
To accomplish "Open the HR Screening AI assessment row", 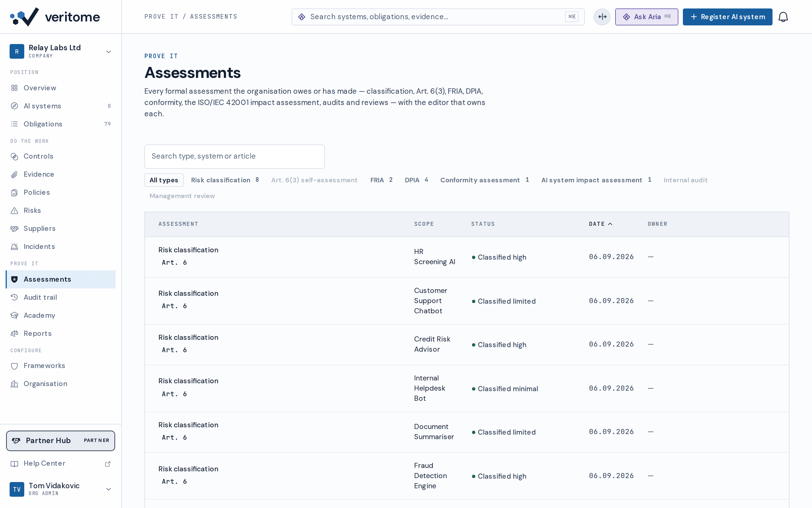I will [x=466, y=257].
